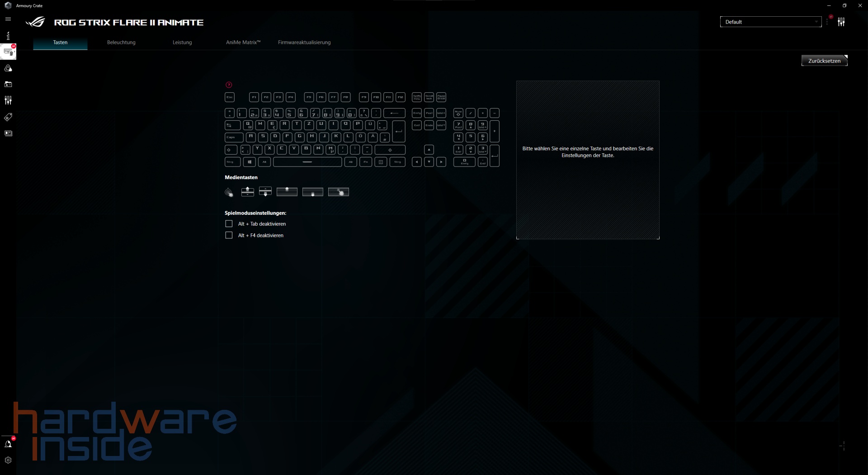Open Armoury Crate settings gear

pos(8,460)
